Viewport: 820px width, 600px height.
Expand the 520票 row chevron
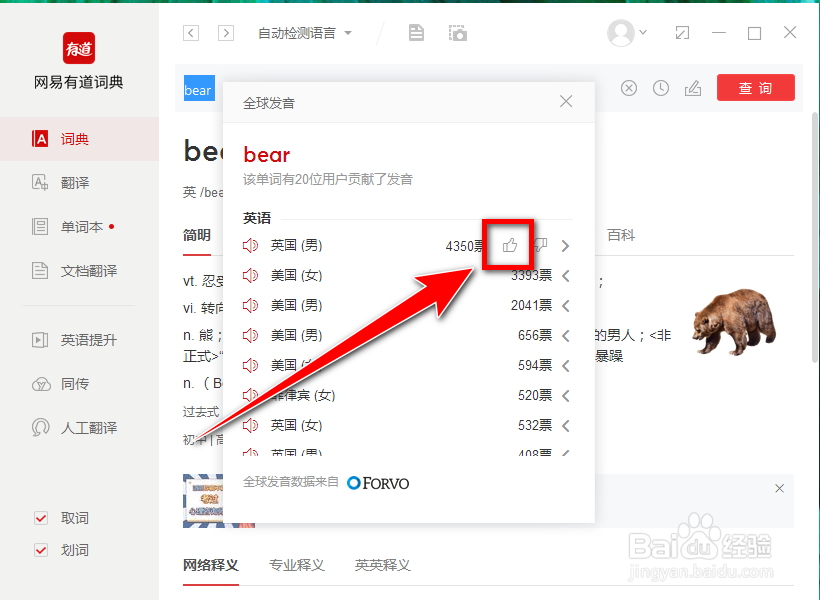point(565,395)
